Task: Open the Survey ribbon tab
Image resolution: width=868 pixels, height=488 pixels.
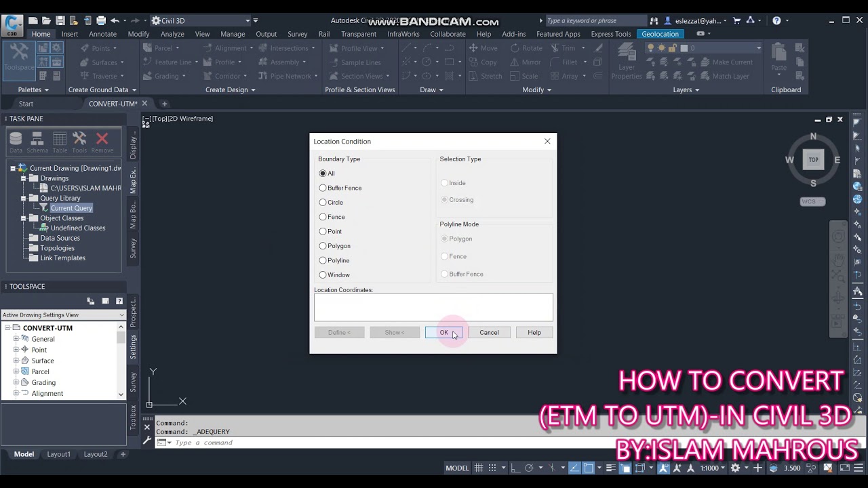Action: tap(298, 34)
